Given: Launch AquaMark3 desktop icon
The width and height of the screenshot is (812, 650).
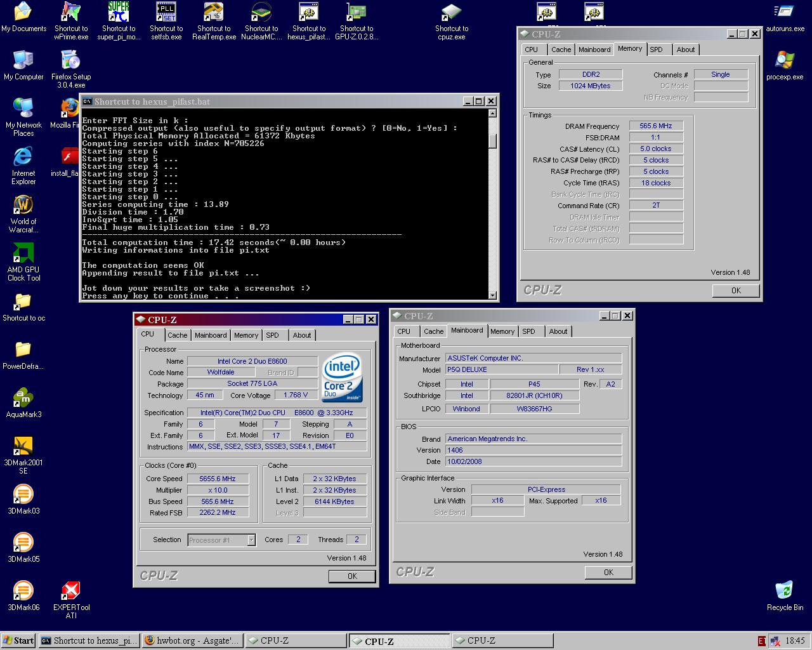Looking at the screenshot, I should tap(23, 403).
